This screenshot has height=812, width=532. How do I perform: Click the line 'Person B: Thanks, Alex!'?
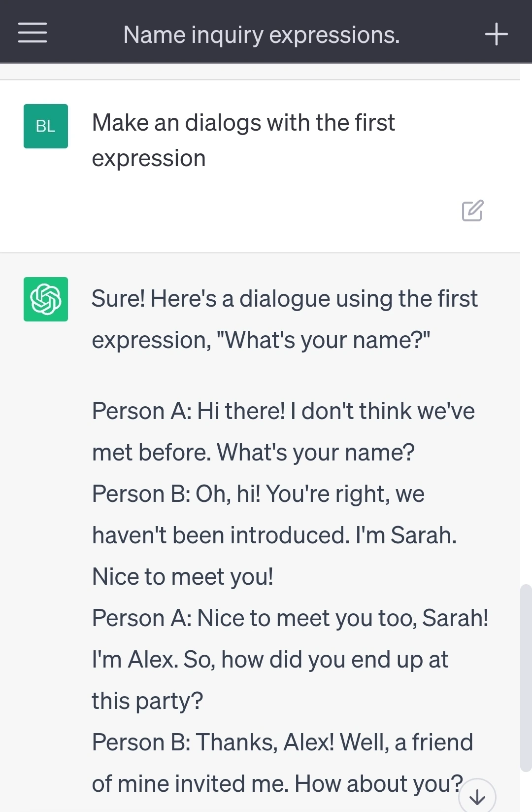(282, 742)
